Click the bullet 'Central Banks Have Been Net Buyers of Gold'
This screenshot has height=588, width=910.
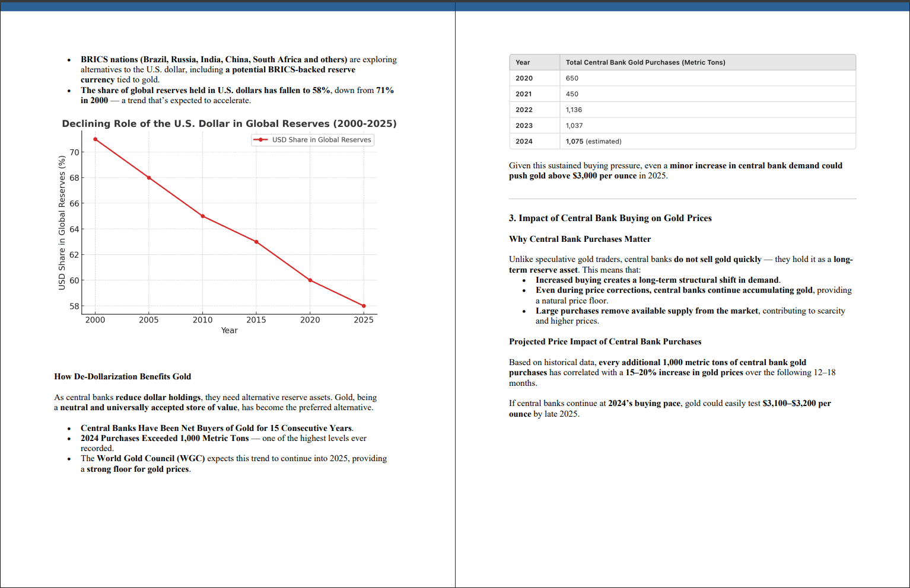[217, 428]
